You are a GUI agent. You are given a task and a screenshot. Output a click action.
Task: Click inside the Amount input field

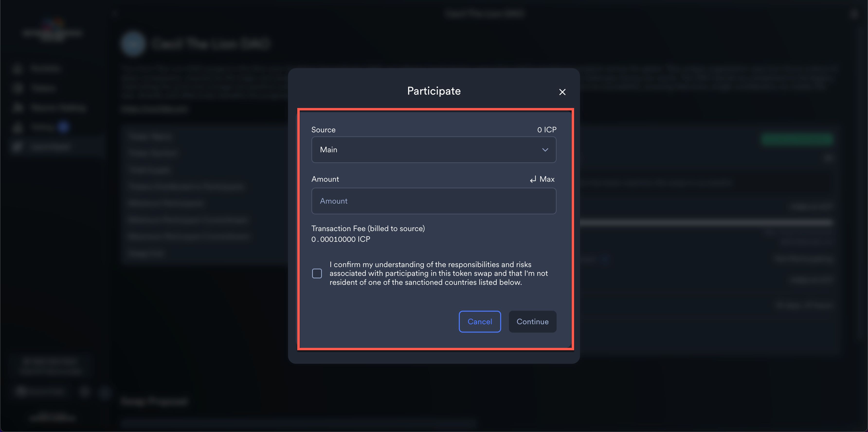[x=434, y=201]
